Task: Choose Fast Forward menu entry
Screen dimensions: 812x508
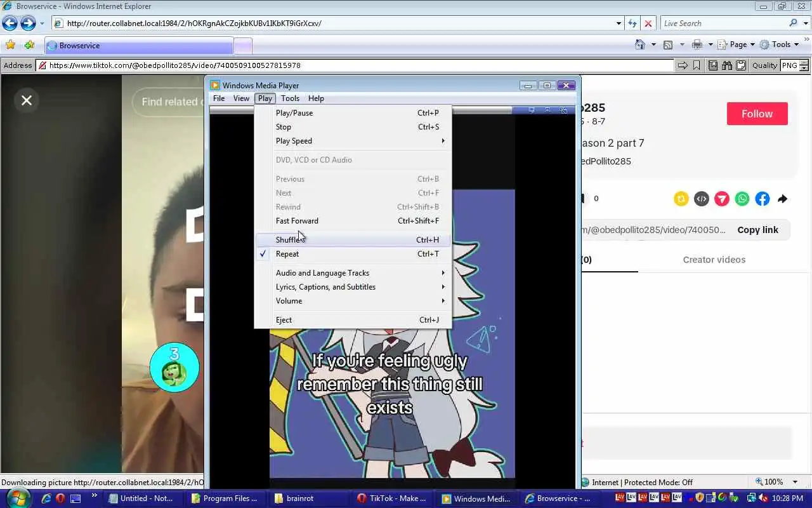Action: (x=353, y=221)
